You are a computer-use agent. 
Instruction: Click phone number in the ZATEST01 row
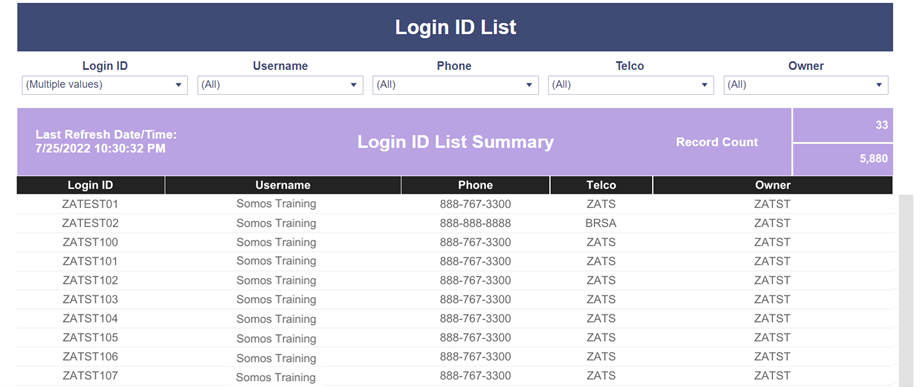[x=475, y=205]
